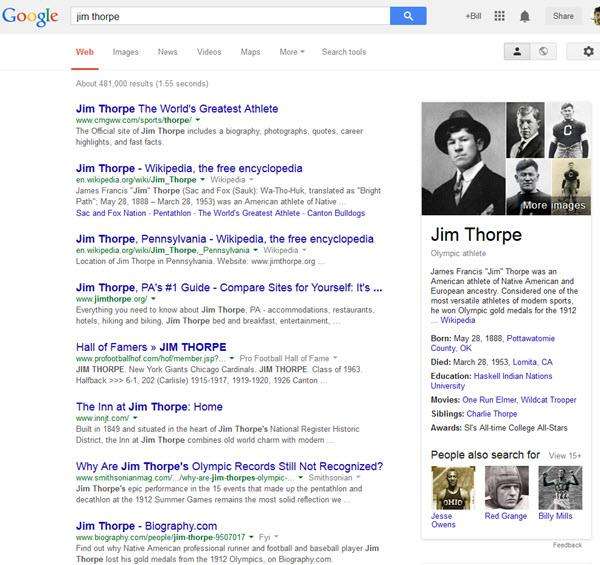Image resolution: width=600 pixels, height=565 pixels.
Task: Expand arrow next to smithsonianmag.com URL
Action: [300, 478]
